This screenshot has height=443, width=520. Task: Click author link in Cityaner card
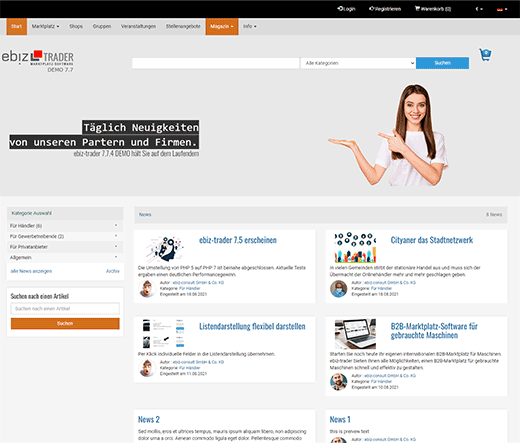(390, 283)
